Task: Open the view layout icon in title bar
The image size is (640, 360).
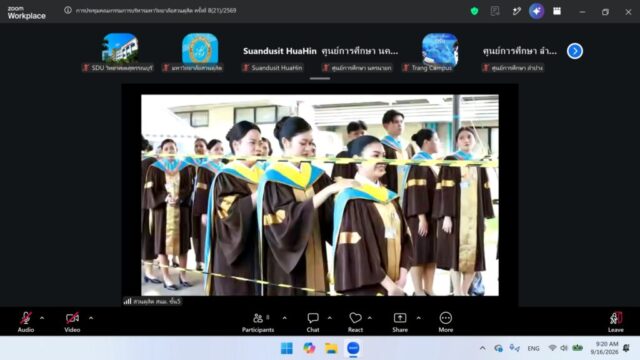Action: pos(557,11)
